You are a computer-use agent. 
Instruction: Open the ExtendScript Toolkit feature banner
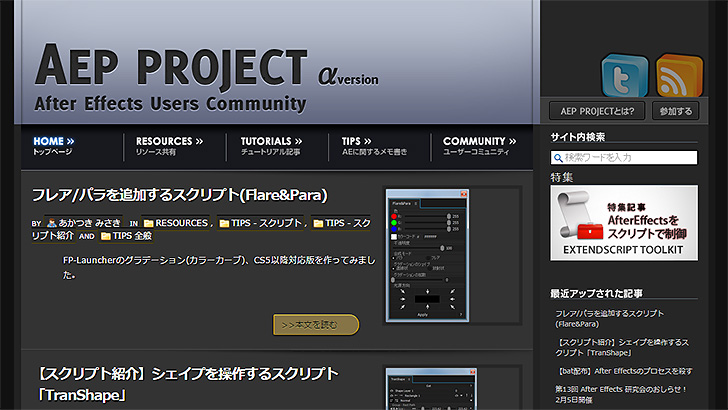(x=623, y=223)
